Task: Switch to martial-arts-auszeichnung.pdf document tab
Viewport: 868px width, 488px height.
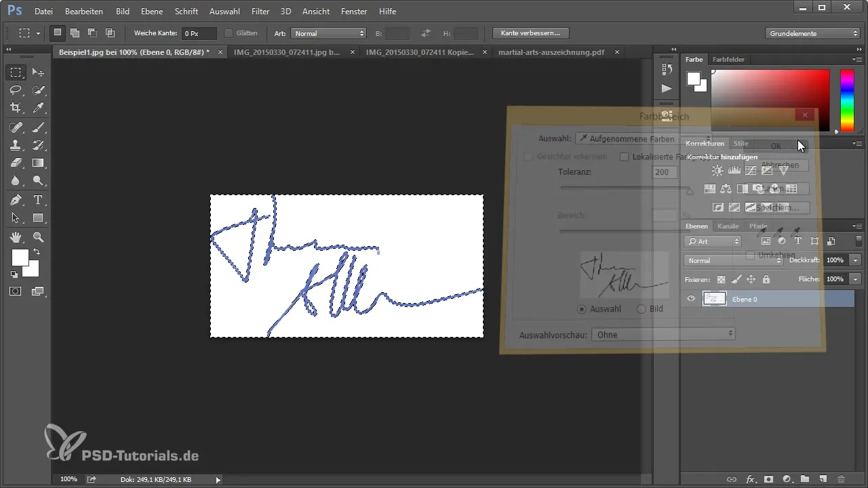Action: [x=550, y=52]
